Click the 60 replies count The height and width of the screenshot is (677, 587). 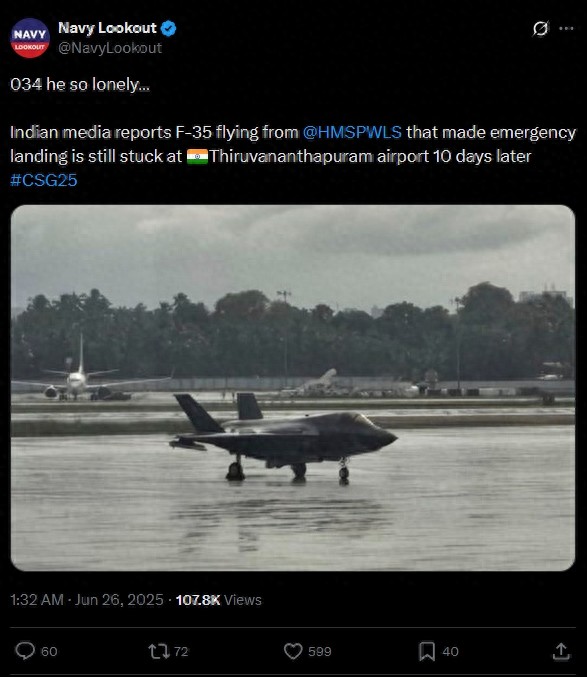(49, 651)
